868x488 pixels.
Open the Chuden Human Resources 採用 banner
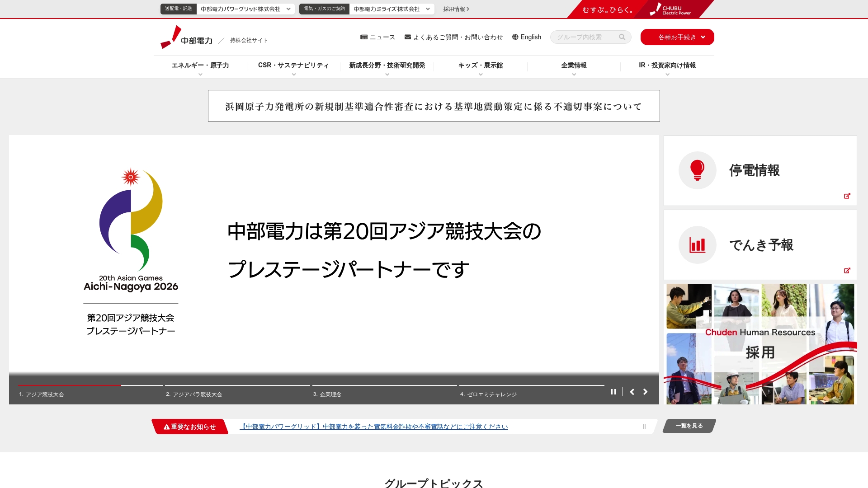(760, 344)
